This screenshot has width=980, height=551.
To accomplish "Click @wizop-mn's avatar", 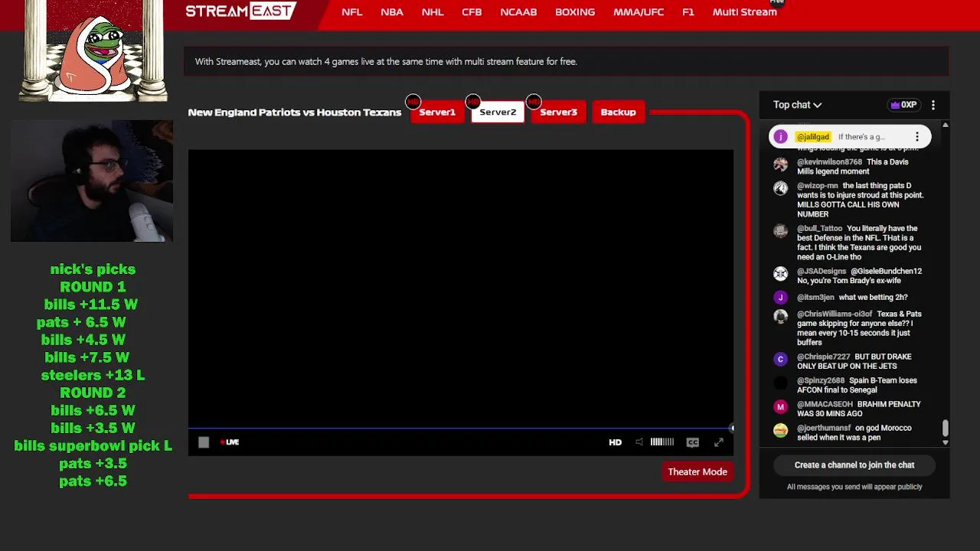I will [780, 187].
